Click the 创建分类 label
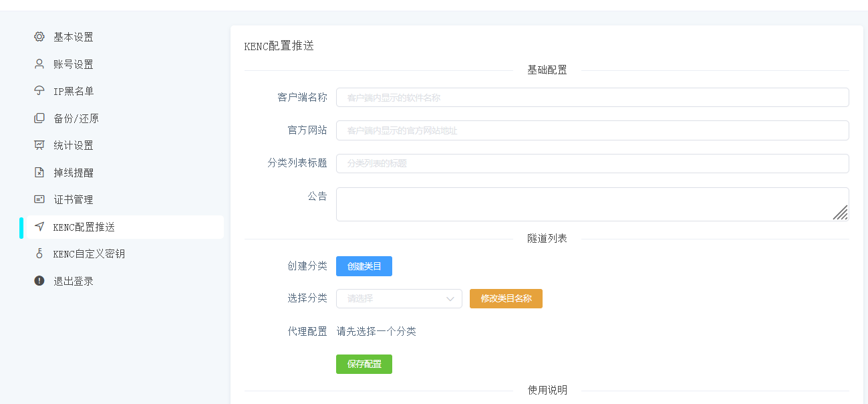 coord(307,266)
